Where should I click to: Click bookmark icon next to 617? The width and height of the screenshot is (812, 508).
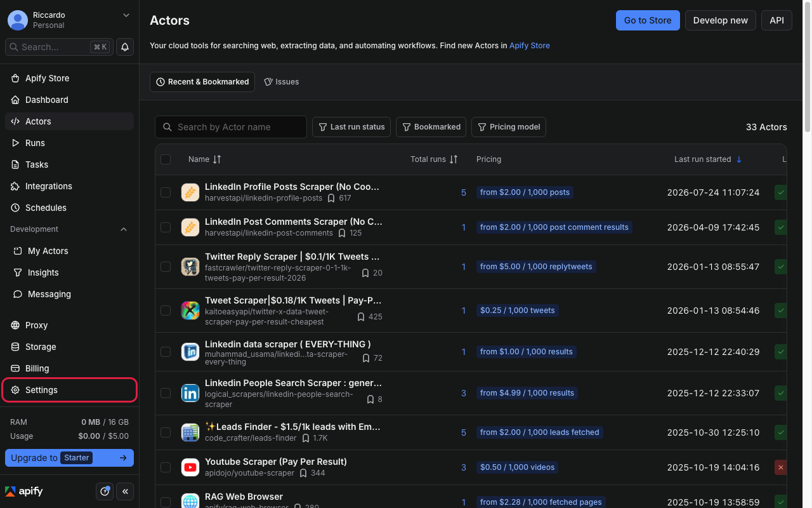331,198
